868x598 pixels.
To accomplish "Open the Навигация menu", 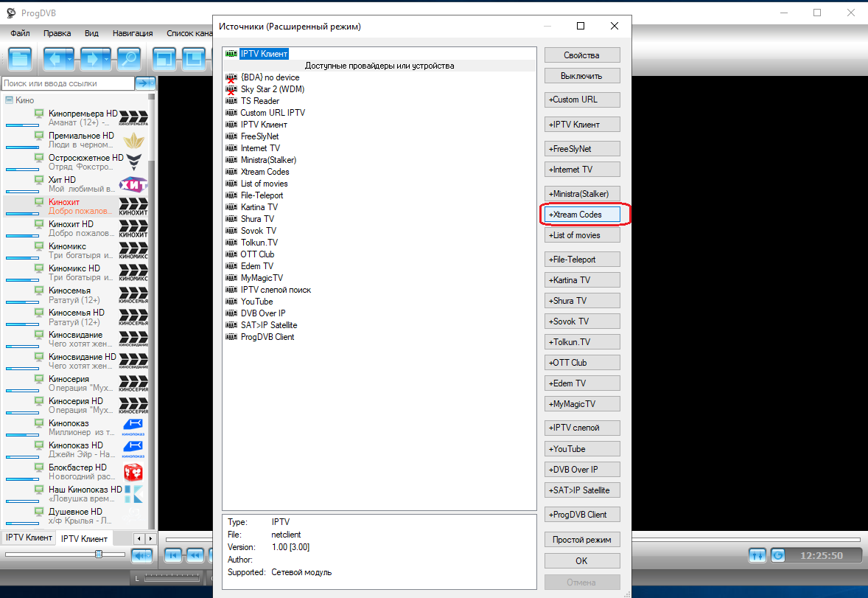I will point(133,33).
